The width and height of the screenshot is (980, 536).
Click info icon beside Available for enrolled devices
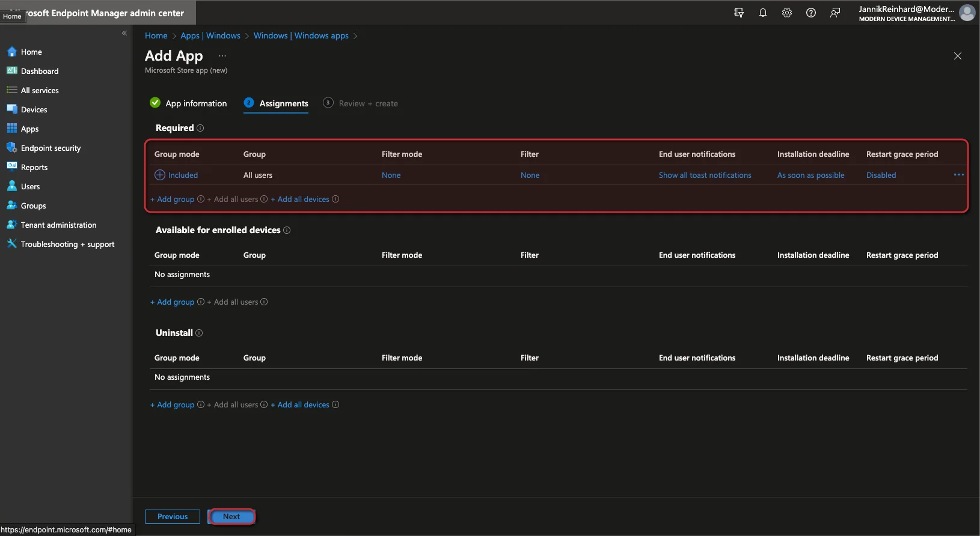tap(287, 230)
